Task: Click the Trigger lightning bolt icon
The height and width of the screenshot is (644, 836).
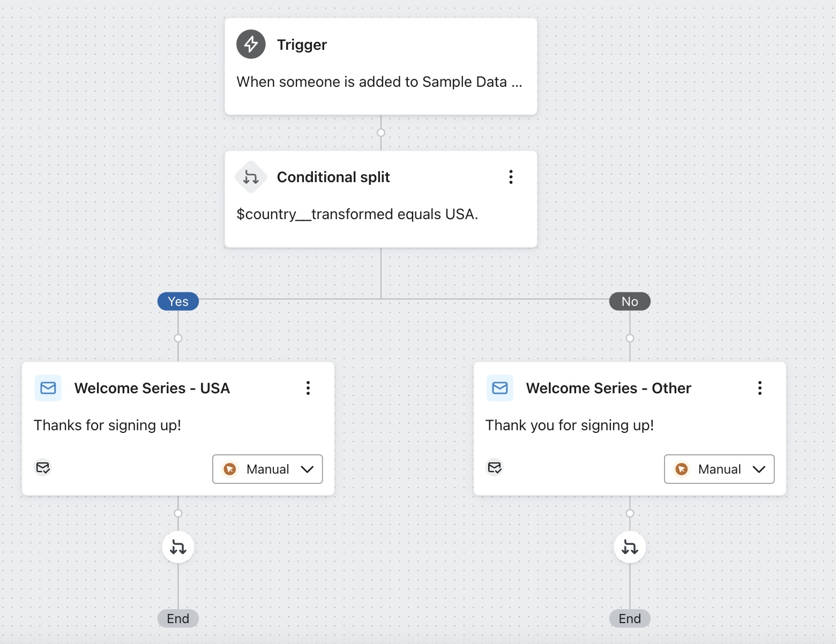Action: coord(251,44)
